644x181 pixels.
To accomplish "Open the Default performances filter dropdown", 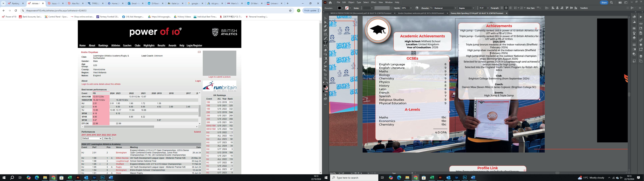I will pyautogui.click(x=92, y=138).
